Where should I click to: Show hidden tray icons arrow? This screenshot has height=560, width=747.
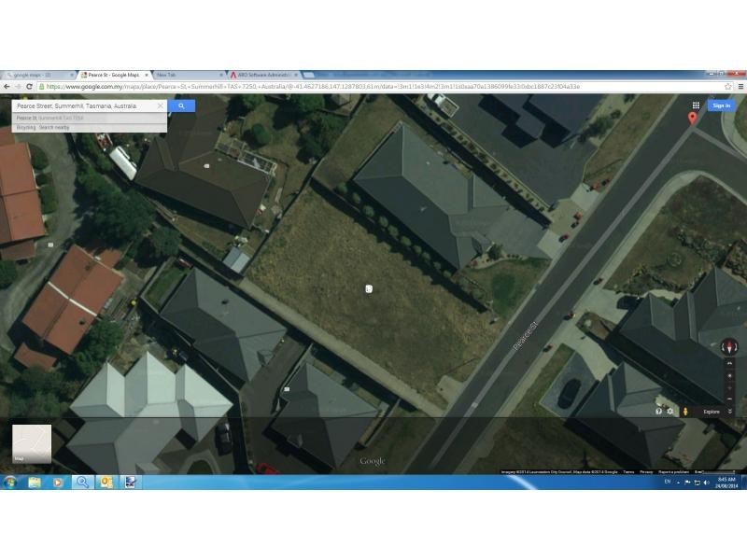(678, 483)
